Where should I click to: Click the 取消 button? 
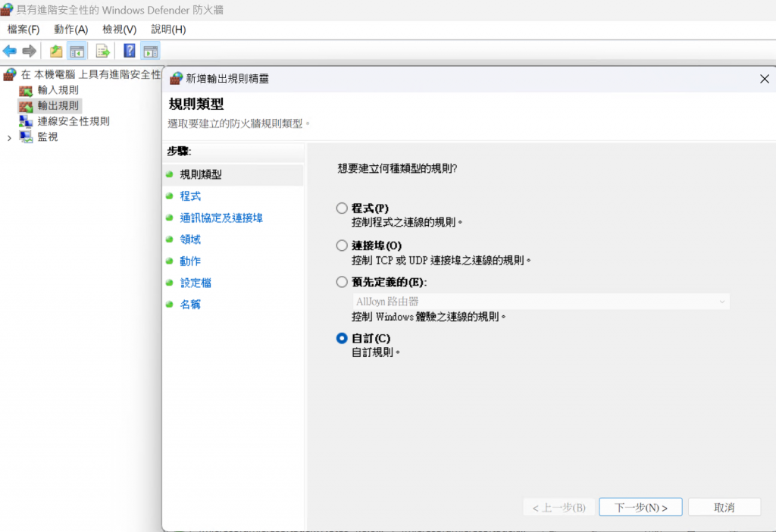pos(724,507)
